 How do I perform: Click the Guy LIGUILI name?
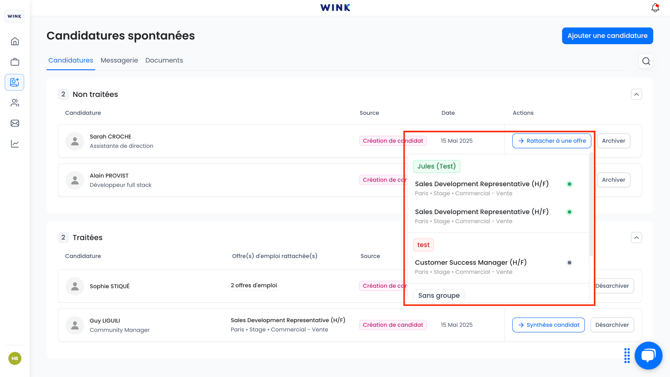[105, 321]
